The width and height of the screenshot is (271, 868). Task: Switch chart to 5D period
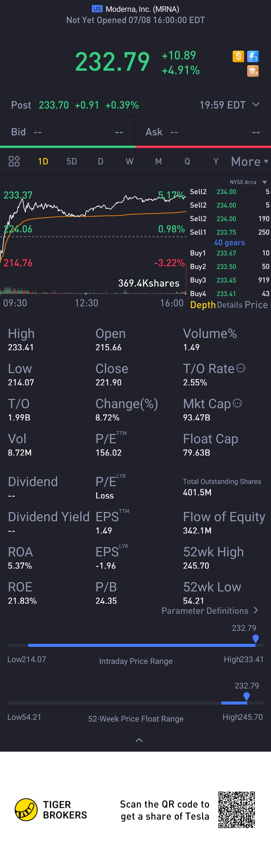point(72,161)
